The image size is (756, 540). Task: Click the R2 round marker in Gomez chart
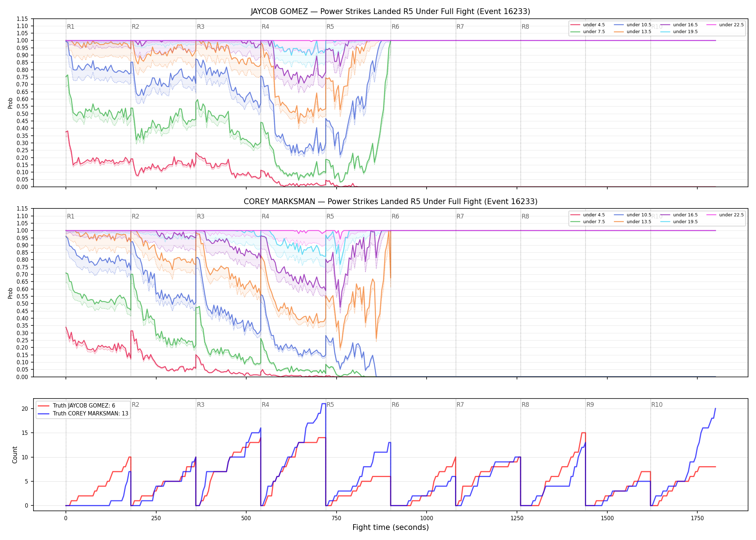click(135, 27)
